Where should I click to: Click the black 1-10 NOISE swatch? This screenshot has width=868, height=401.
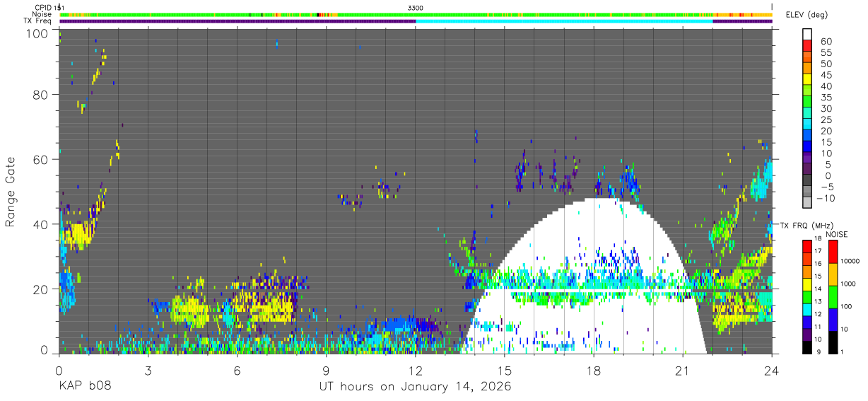tap(833, 342)
